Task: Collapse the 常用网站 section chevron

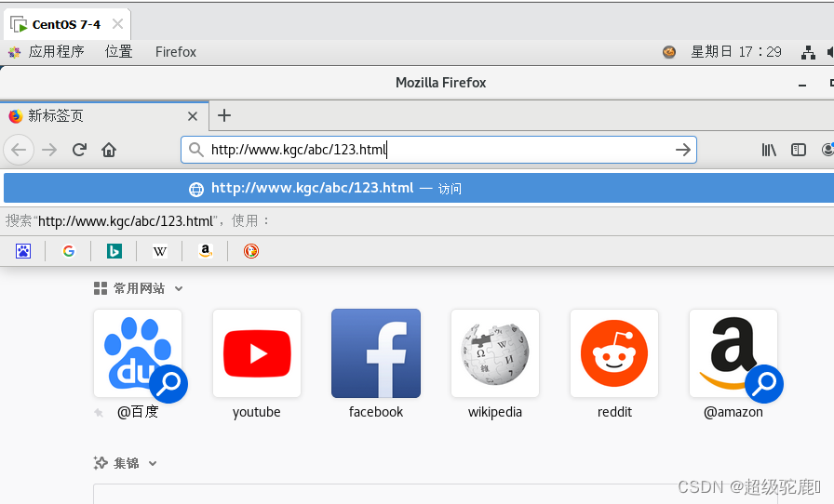Action: click(179, 288)
